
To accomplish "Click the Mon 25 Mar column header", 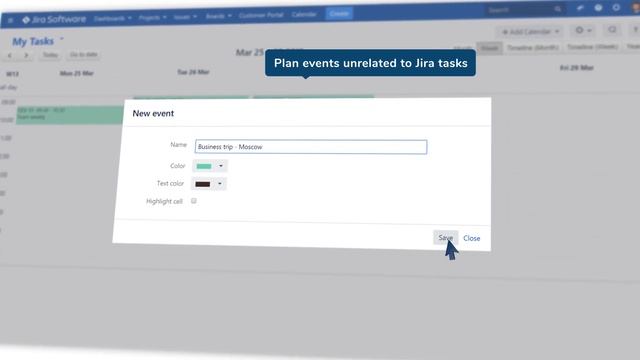I will point(77,73).
